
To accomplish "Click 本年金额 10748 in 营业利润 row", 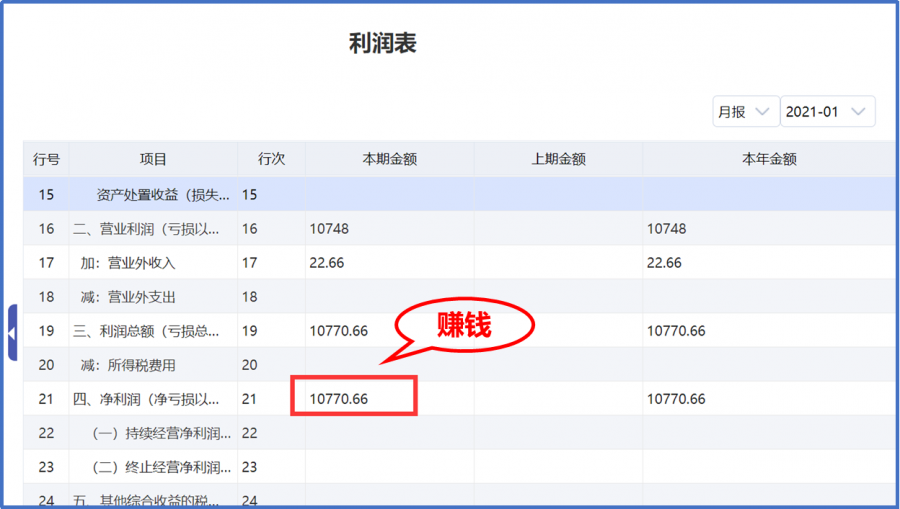I will click(x=667, y=229).
